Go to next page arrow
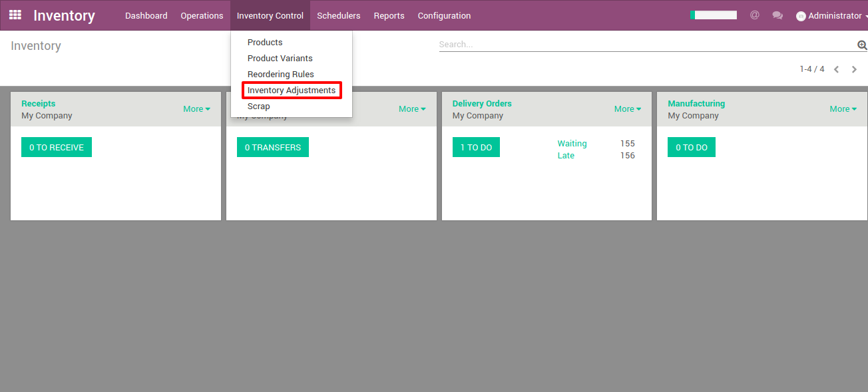This screenshot has height=392, width=868. 855,69
